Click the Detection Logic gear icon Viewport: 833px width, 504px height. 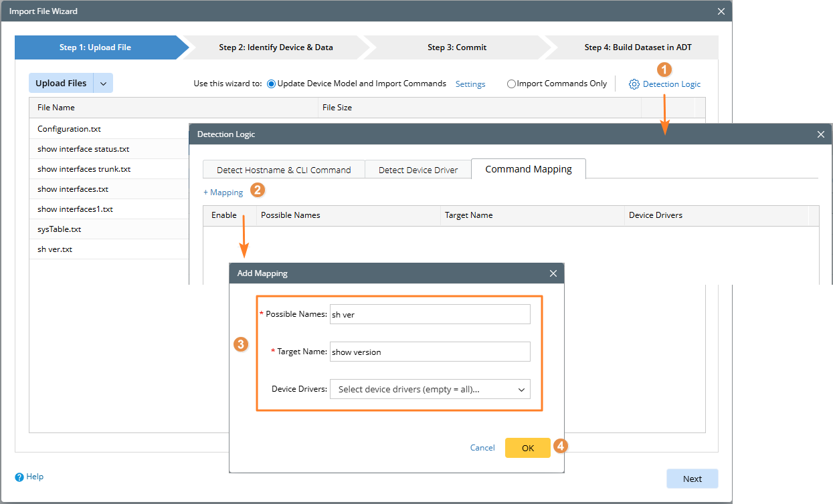[x=634, y=84]
